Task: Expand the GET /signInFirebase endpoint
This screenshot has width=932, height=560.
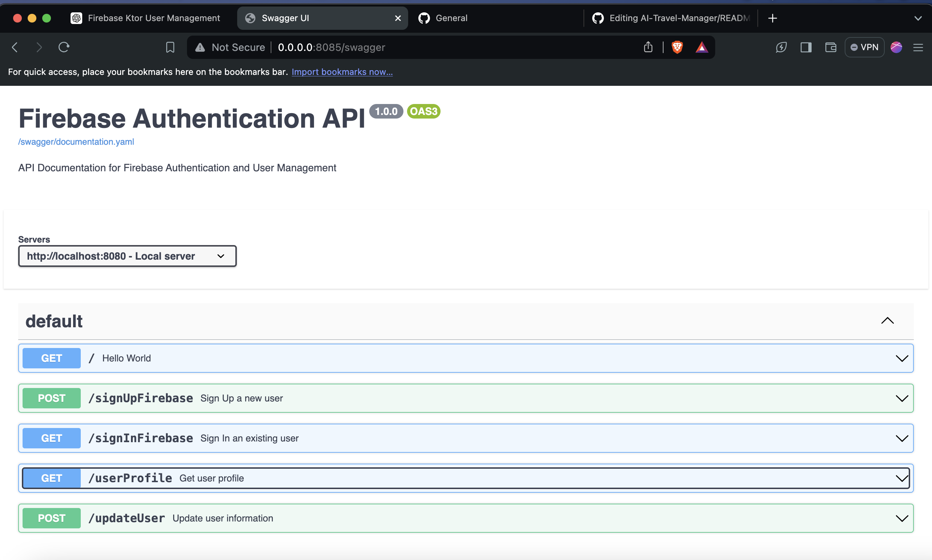Action: coord(465,438)
